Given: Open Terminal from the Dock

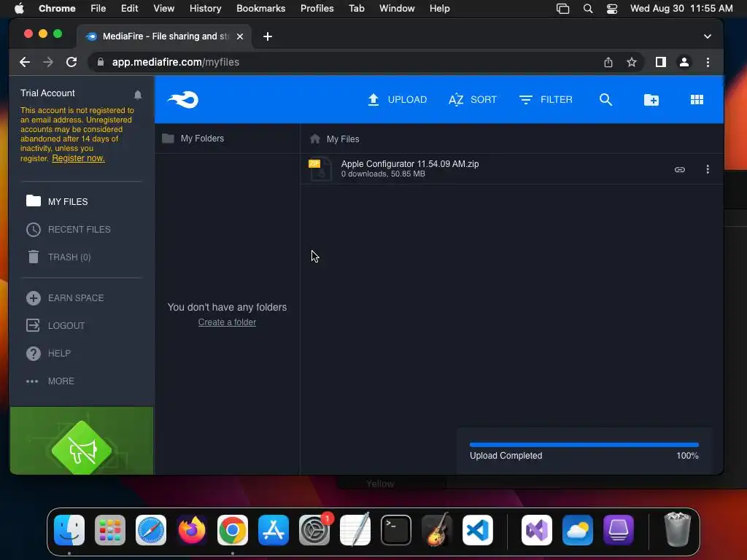Looking at the screenshot, I should 396,530.
